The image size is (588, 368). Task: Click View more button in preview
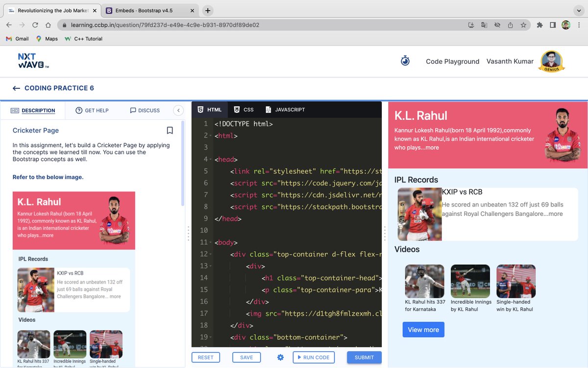423,330
